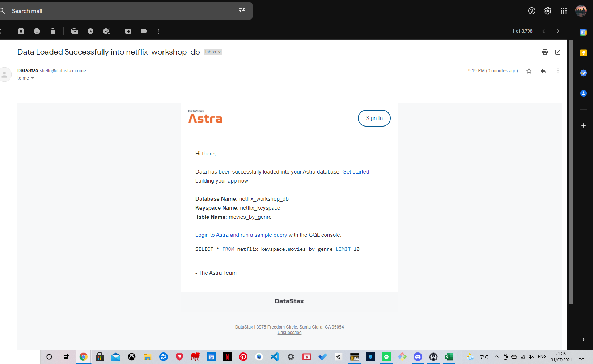Expand sender details under 'to me'

pyautogui.click(x=32, y=78)
